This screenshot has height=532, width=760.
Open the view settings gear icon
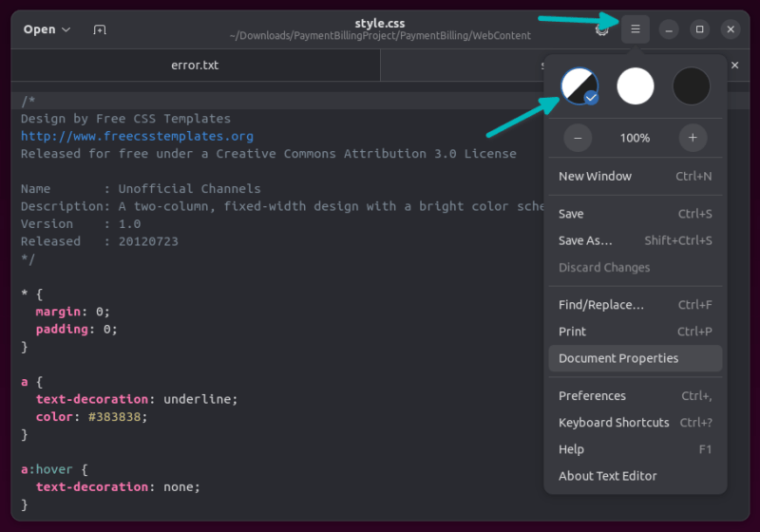tap(602, 29)
